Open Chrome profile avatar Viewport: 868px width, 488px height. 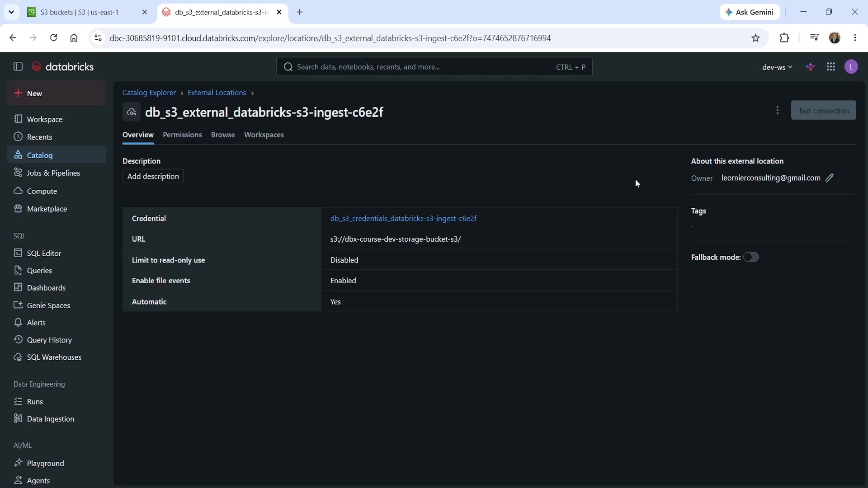[x=835, y=38]
